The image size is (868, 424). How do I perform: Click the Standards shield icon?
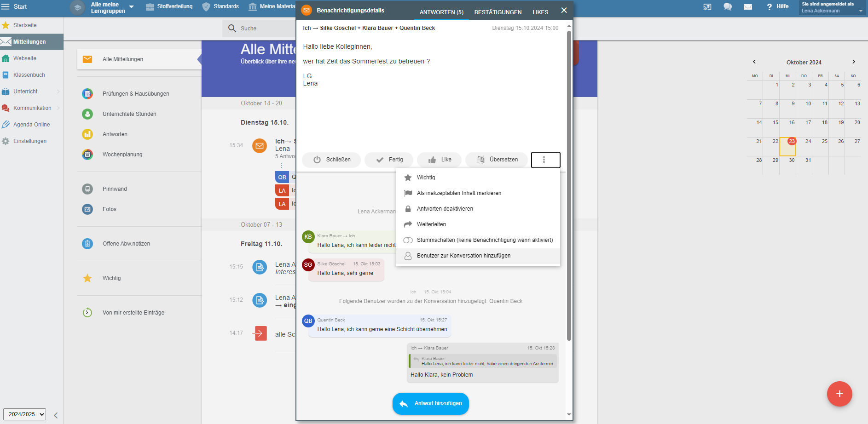[206, 7]
